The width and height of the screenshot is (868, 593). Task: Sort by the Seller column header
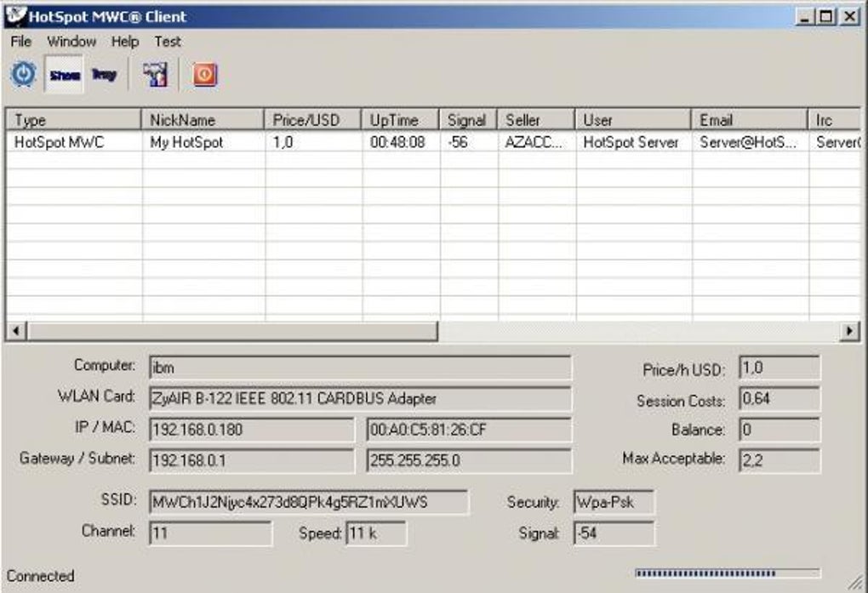(536, 120)
